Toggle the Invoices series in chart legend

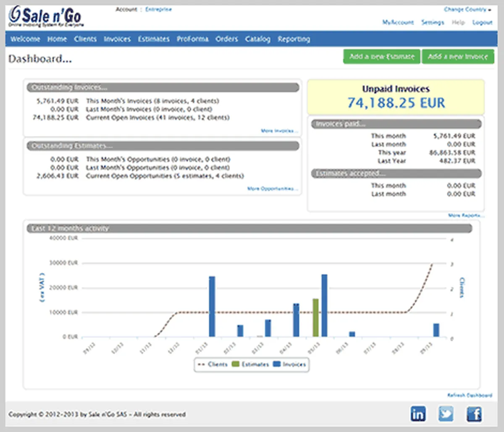coord(290,364)
